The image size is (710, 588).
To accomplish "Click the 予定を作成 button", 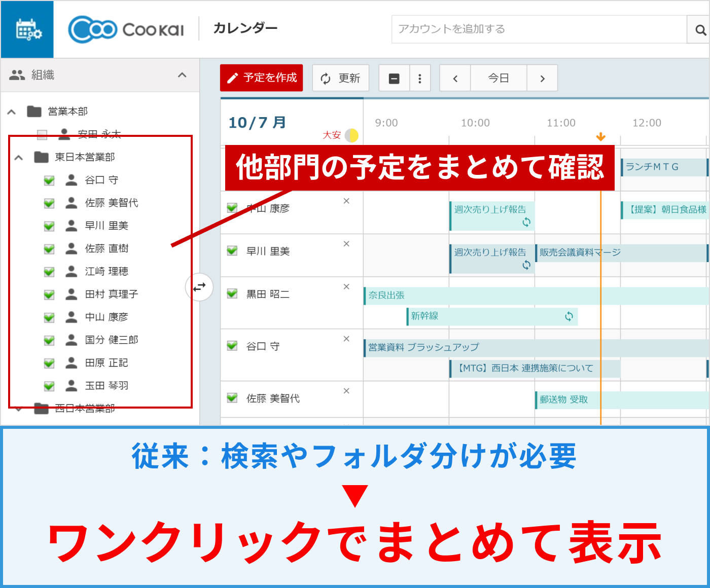I will coord(261,78).
